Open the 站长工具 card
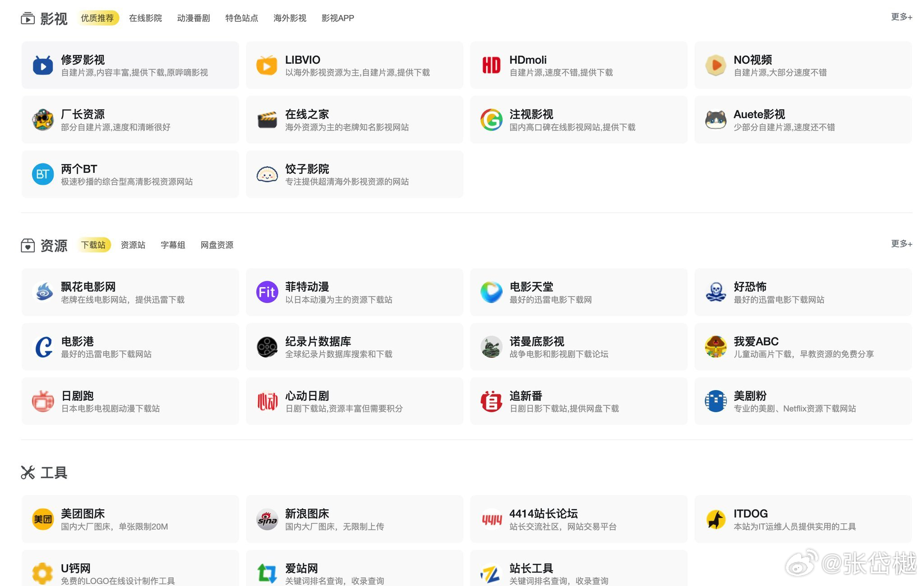This screenshot has height=586, width=924. coord(579,568)
